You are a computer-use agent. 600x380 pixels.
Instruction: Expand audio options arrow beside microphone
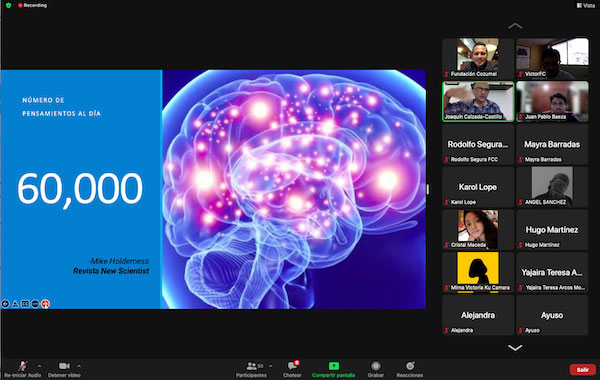tap(39, 366)
